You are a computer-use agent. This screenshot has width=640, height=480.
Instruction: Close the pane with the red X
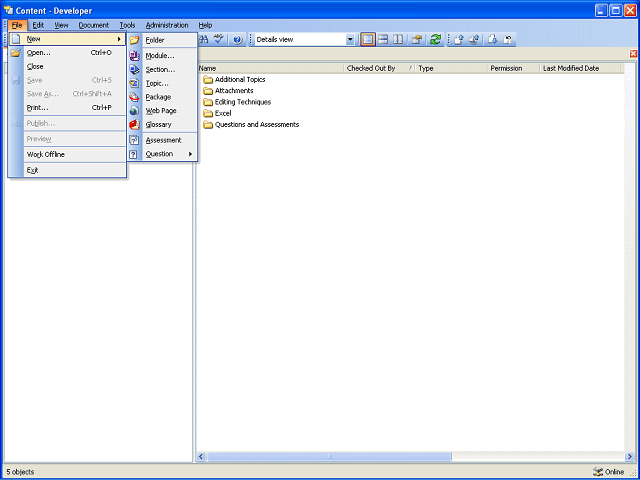click(633, 54)
